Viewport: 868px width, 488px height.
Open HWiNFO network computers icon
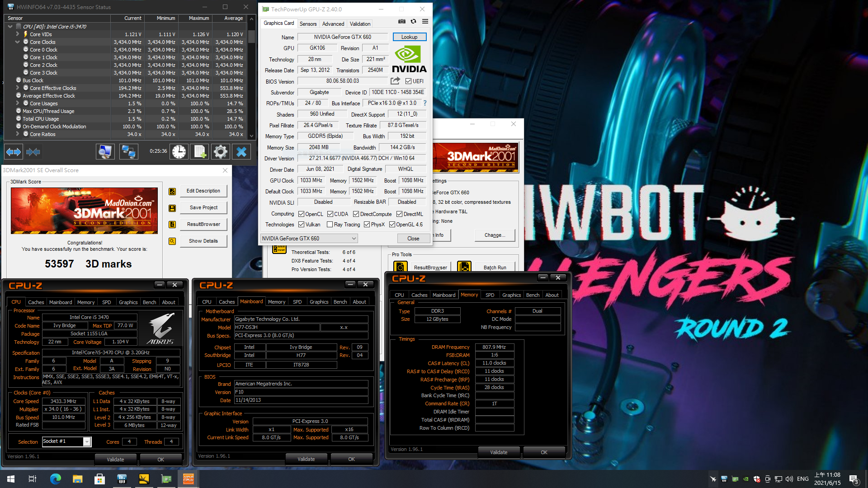click(x=128, y=152)
